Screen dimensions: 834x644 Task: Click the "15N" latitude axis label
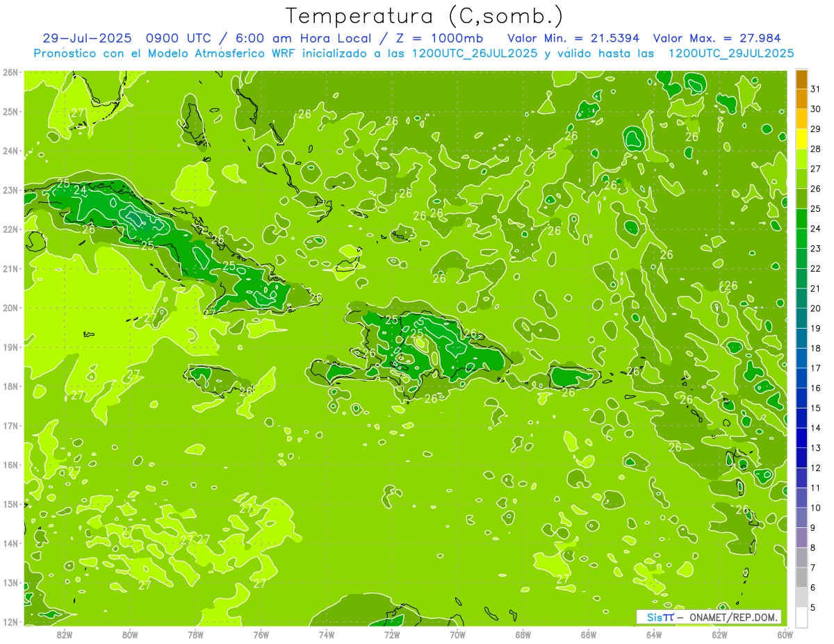(10, 504)
